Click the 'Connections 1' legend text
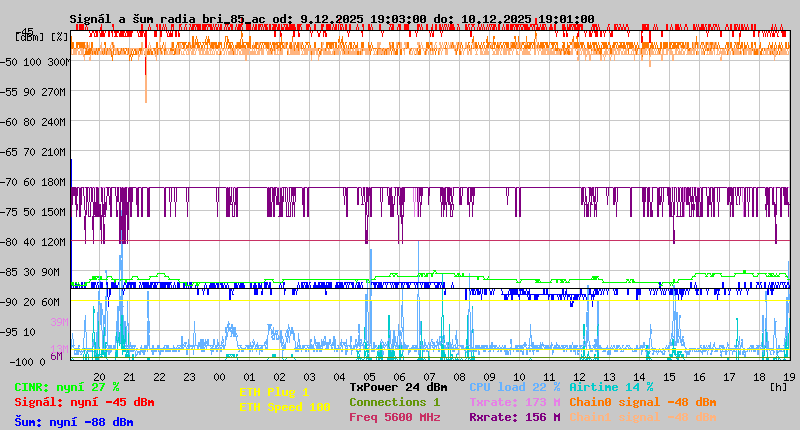Screen dimensions: 800x430 (394, 402)
